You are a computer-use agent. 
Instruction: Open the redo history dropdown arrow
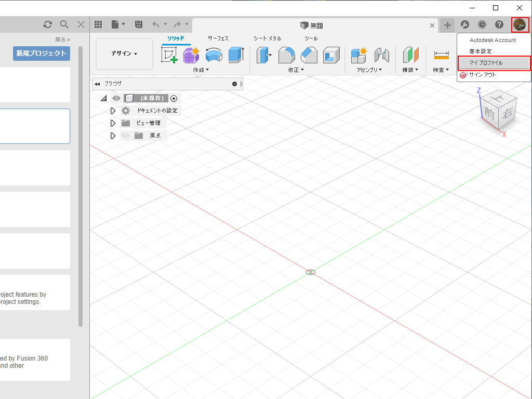[187, 24]
